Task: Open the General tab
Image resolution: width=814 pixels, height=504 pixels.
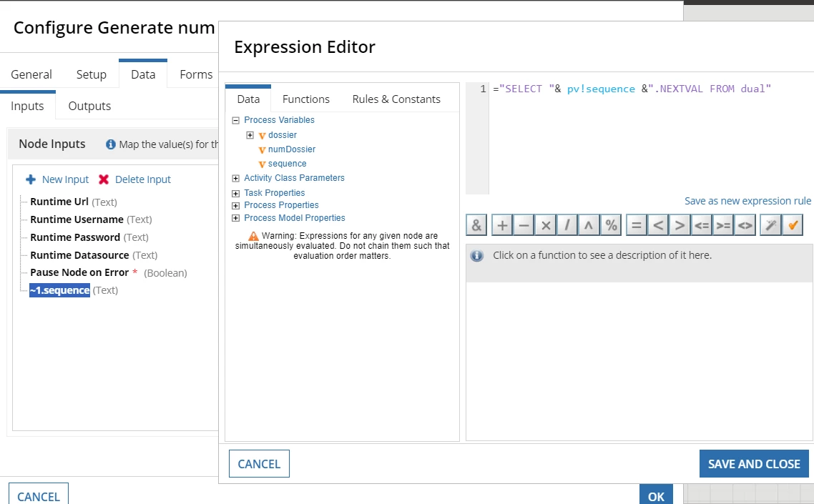Action: (x=31, y=75)
